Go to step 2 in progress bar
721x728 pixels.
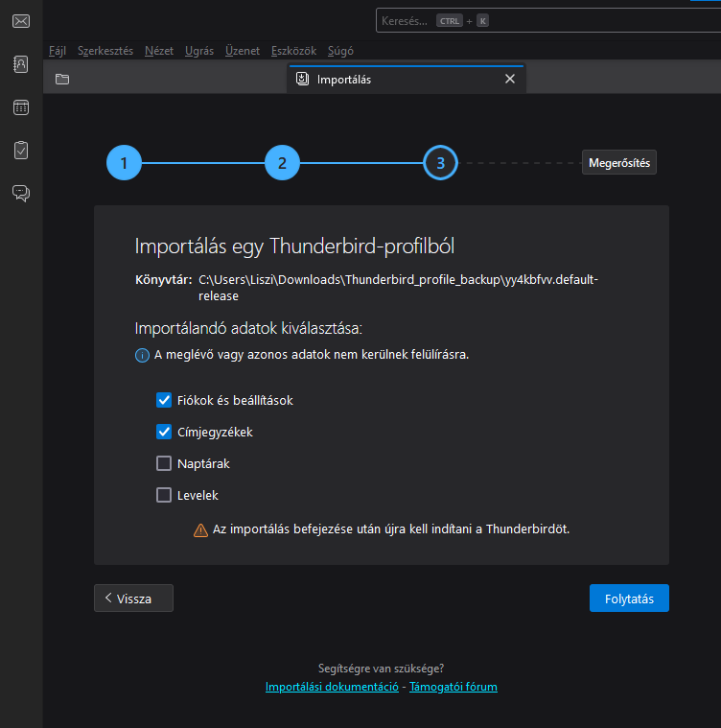point(282,163)
